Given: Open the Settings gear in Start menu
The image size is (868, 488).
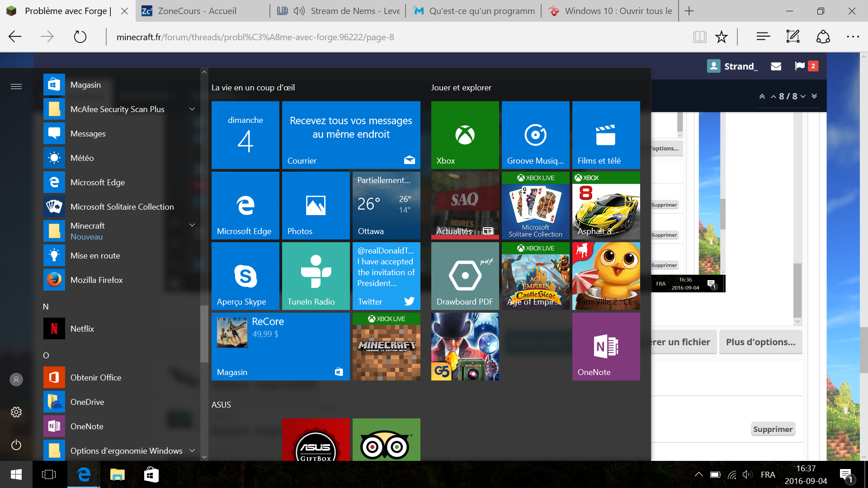Looking at the screenshot, I should (x=16, y=412).
